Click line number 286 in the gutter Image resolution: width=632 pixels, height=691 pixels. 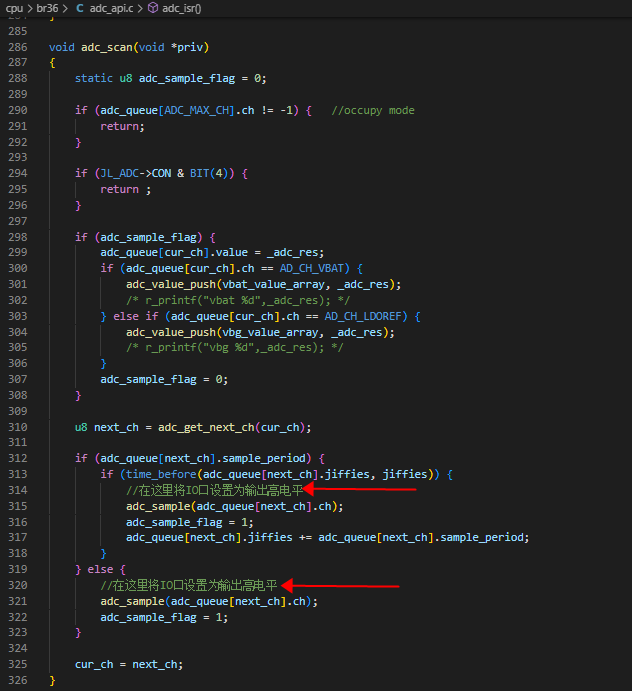click(x=18, y=47)
